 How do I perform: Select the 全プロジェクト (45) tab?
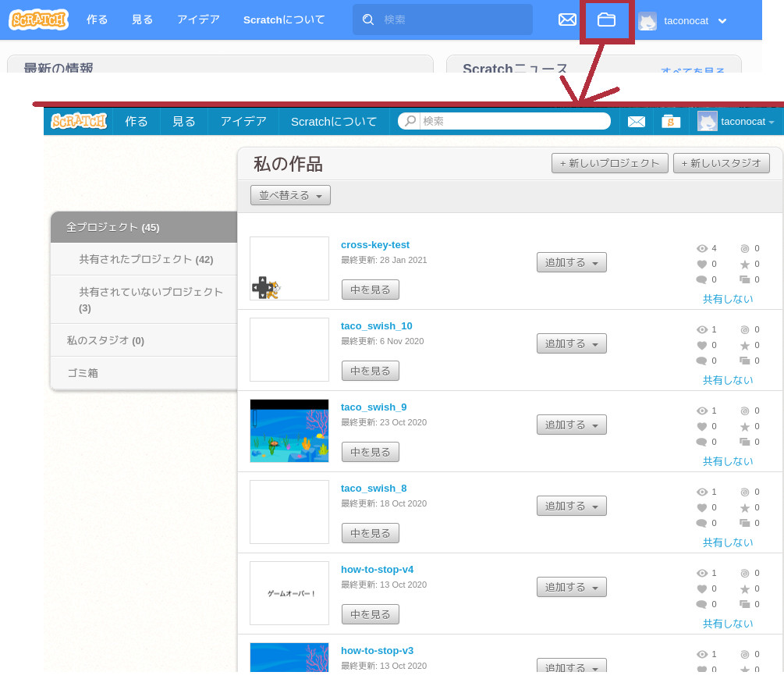(144, 227)
